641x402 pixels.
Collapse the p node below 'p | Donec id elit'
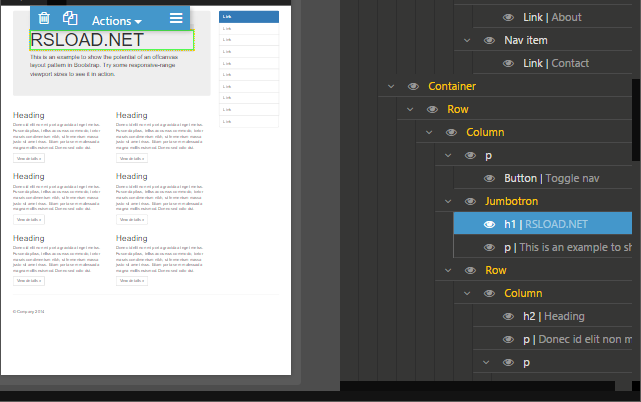486,362
